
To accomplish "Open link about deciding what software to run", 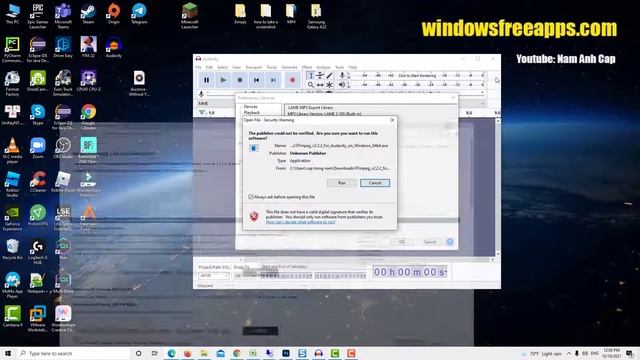I will (x=301, y=222).
